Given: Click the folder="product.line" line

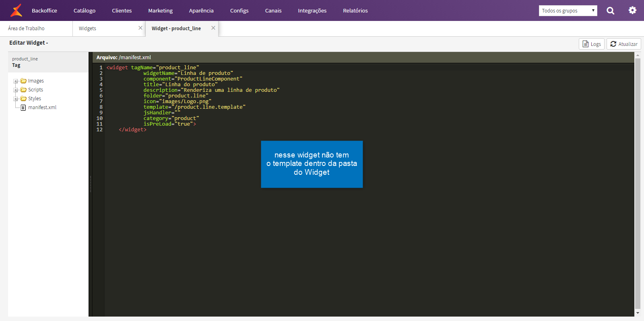Looking at the screenshot, I should pos(176,96).
